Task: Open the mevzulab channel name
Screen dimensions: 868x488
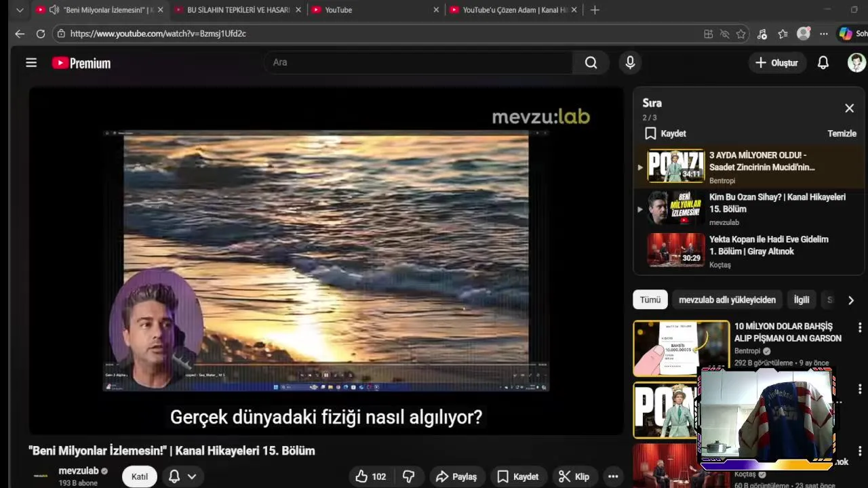Action: coord(79,470)
